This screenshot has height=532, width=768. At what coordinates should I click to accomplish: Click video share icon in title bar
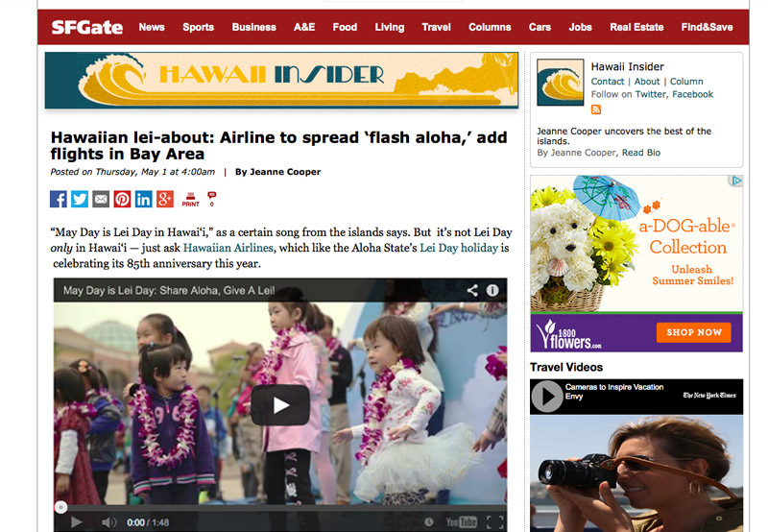point(472,291)
